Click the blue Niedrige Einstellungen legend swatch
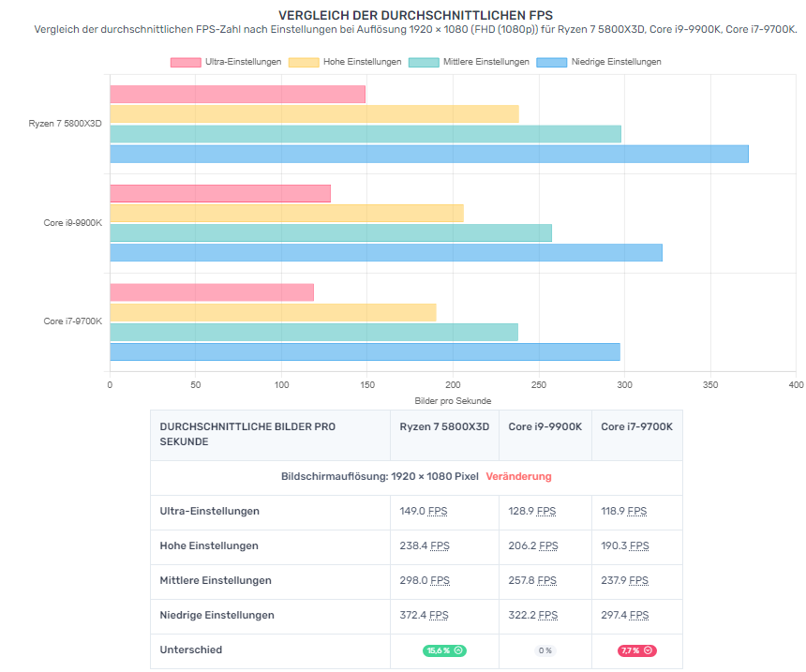Image resolution: width=806 pixels, height=672 pixels. (x=552, y=62)
